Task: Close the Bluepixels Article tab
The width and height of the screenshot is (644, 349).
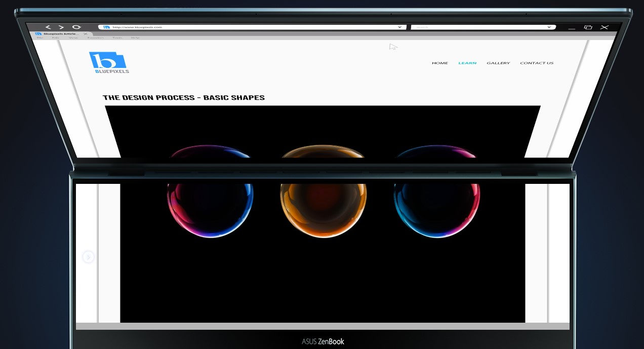Action: coord(86,34)
